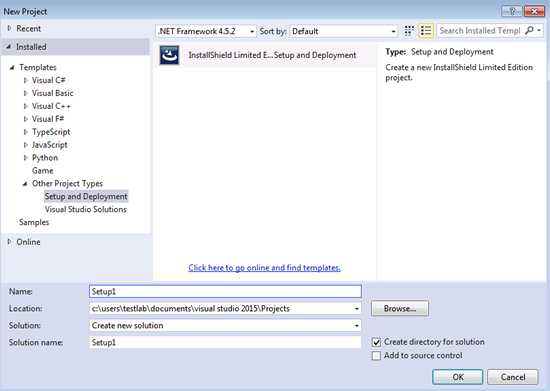Expand the Visual C# node
550x391 pixels.
tap(26, 80)
